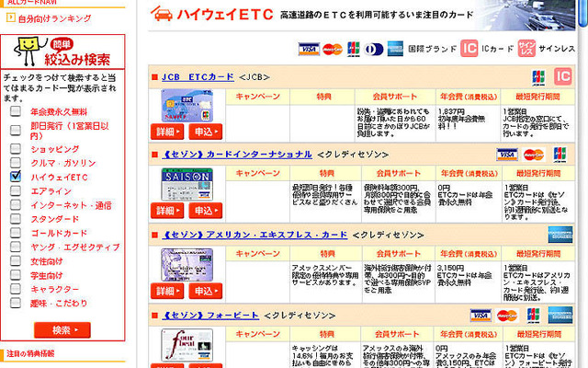Click arrow icon beside 自分向けランキング

(x=11, y=17)
